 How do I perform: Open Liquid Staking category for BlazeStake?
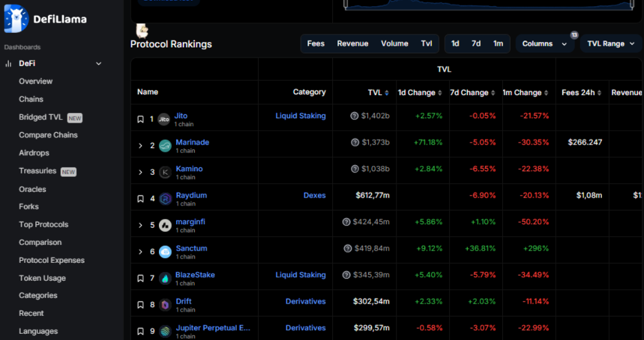coord(301,275)
